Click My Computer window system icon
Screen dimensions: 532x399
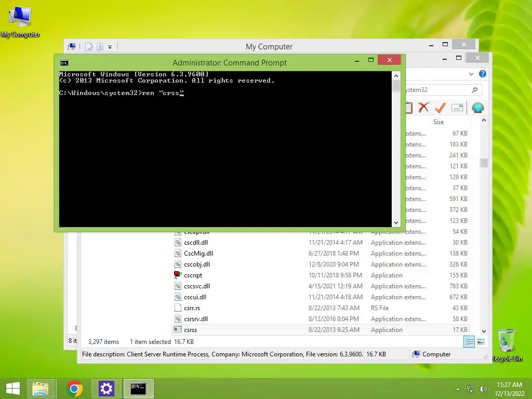pyautogui.click(x=72, y=46)
